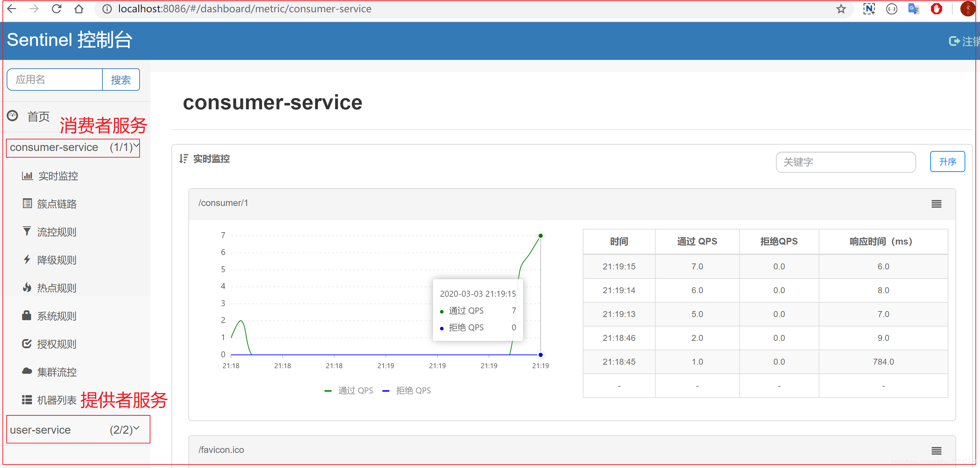Open the N extension icon
Image resolution: width=980 pixels, height=468 pixels.
869,9
